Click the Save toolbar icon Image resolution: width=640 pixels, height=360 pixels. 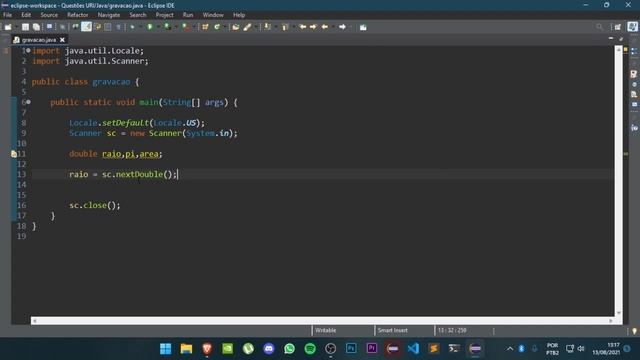pyautogui.click(x=25, y=27)
